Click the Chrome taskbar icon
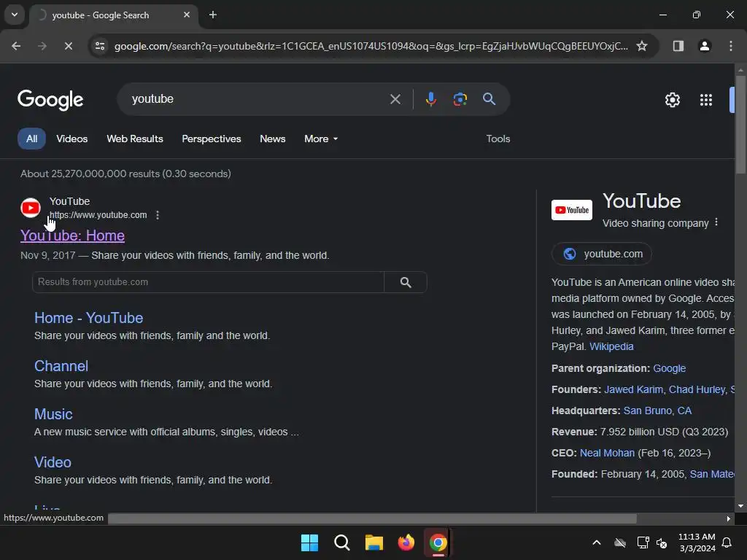The image size is (747, 560). point(438,542)
